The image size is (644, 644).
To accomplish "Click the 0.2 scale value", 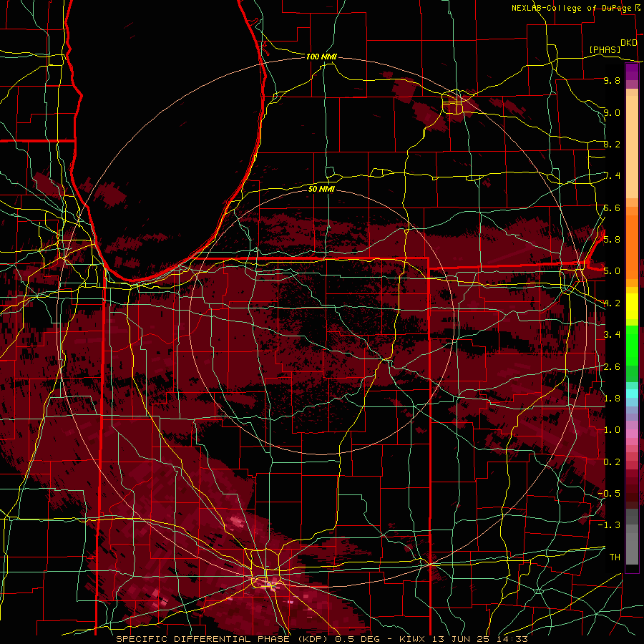I will [x=612, y=462].
